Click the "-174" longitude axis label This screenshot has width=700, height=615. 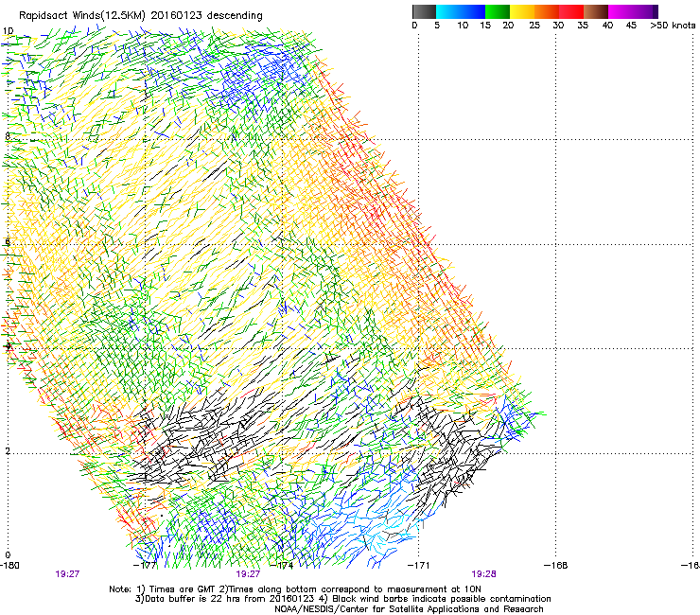283,566
